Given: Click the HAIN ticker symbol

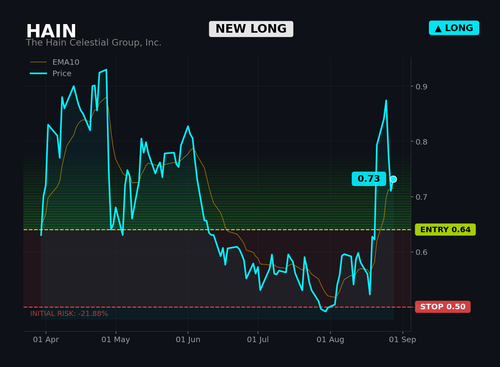Looking at the screenshot, I should (51, 31).
